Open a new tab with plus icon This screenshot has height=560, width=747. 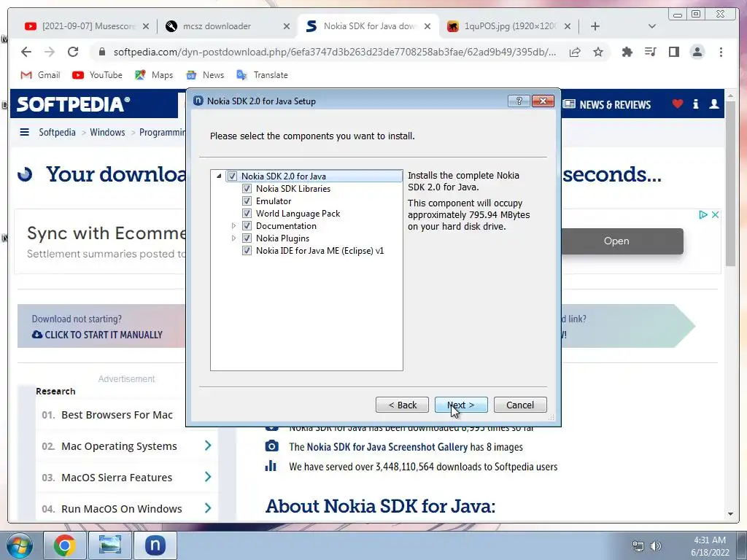(x=595, y=26)
